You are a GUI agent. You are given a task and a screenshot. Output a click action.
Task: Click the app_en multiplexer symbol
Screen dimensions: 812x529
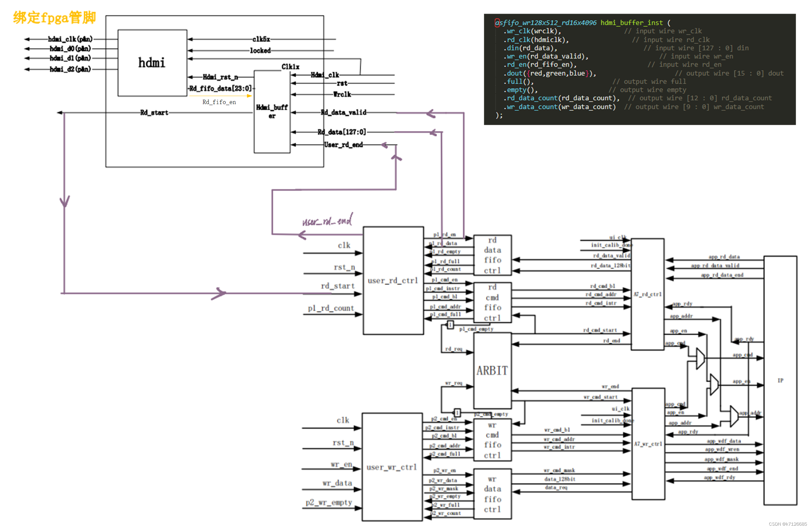[x=714, y=384]
